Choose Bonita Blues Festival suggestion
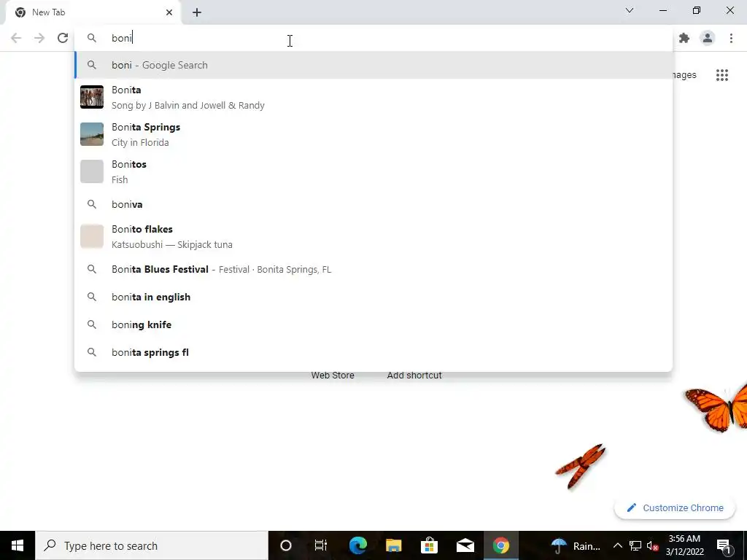 373,269
